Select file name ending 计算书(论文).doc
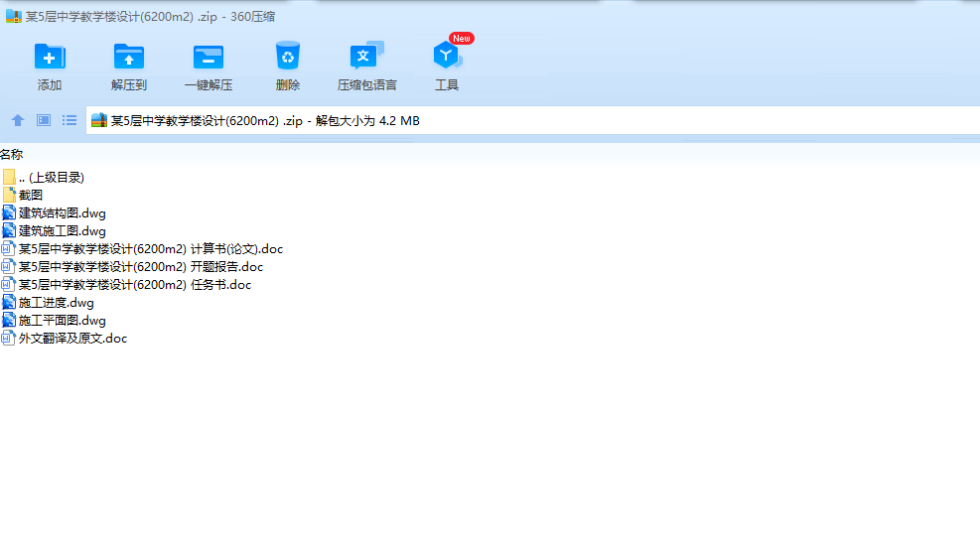 [x=151, y=249]
